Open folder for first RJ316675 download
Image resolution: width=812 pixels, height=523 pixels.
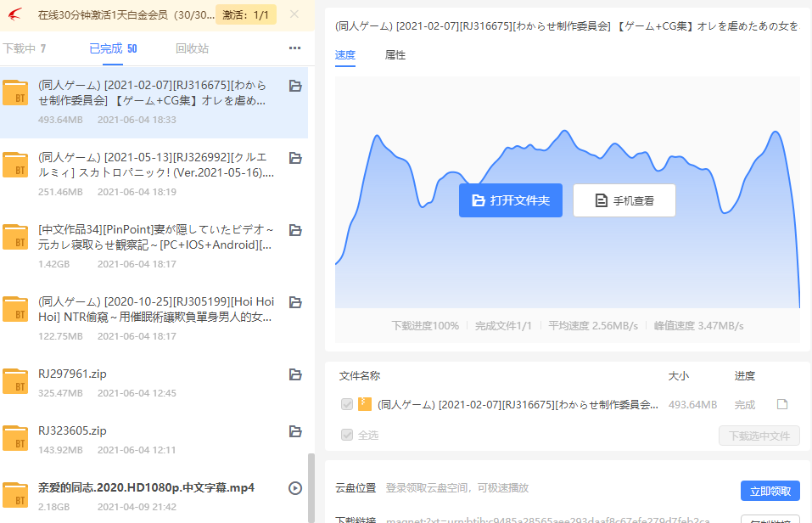click(x=295, y=86)
